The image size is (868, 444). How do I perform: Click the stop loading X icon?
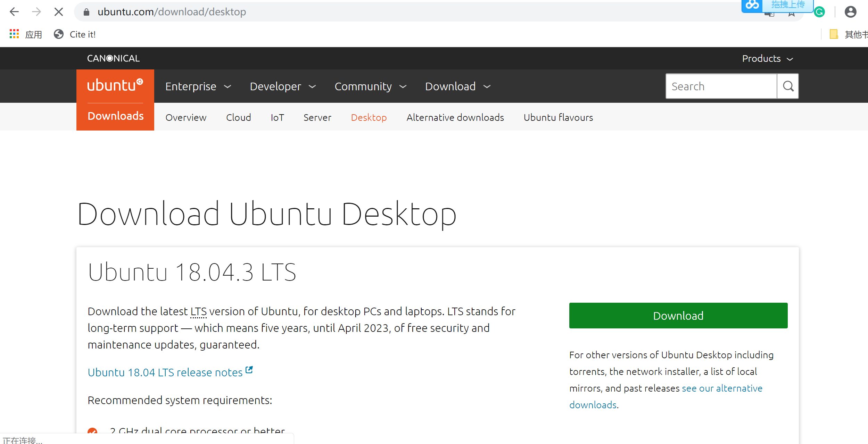coord(58,11)
